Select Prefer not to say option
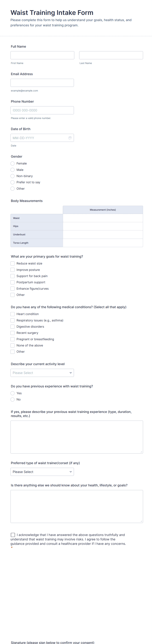The width and height of the screenshot is (152, 644). coord(12,182)
